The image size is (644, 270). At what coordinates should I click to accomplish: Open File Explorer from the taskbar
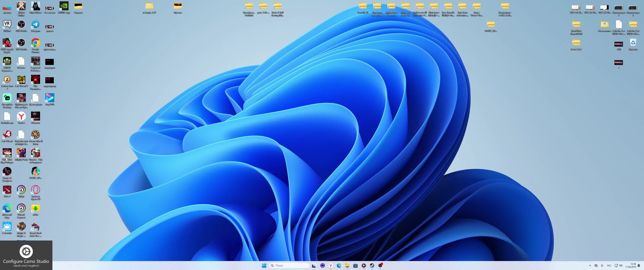coord(347,265)
